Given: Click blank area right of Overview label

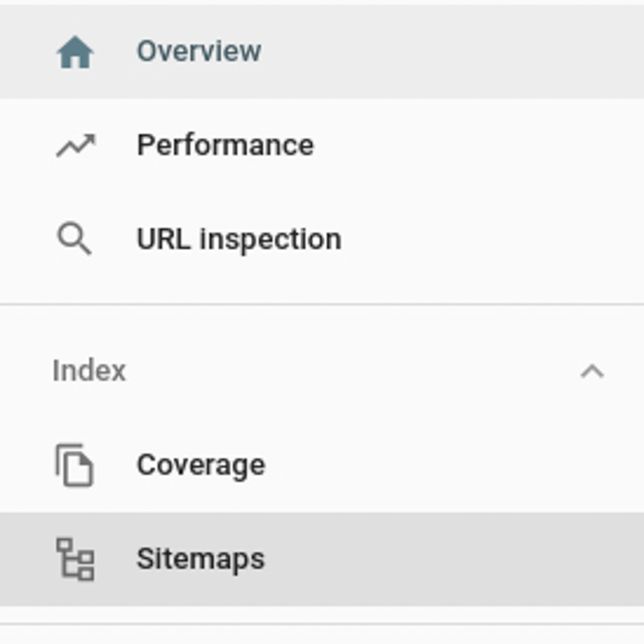Looking at the screenshot, I should pos(446,52).
